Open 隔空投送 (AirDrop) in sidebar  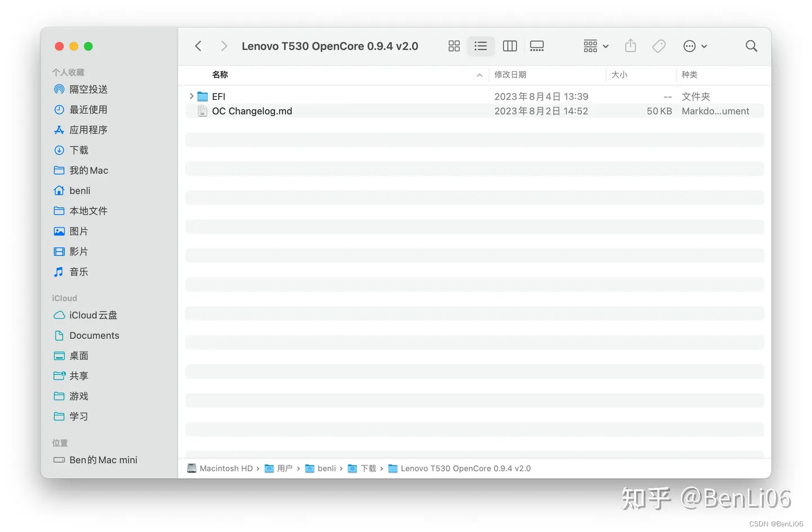tap(80, 89)
